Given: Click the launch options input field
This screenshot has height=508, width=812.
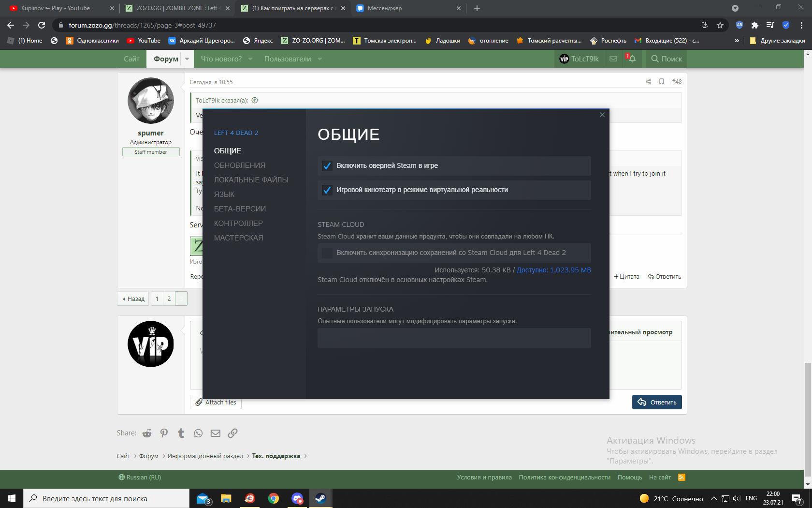Looking at the screenshot, I should click(454, 338).
